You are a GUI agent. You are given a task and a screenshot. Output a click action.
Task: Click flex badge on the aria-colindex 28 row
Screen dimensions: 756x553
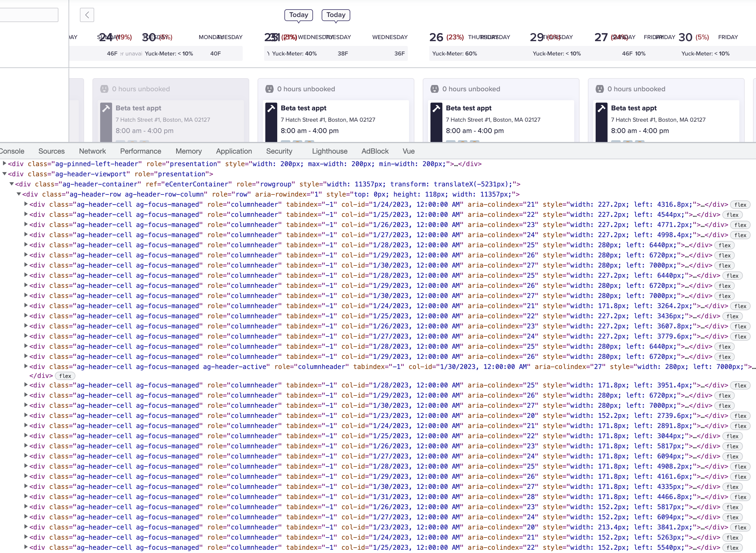click(740, 497)
